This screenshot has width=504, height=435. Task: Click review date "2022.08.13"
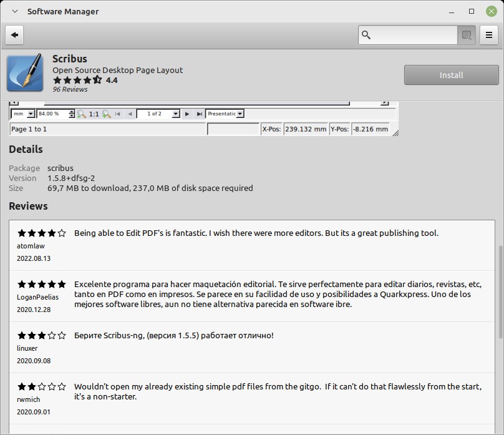[x=34, y=258]
